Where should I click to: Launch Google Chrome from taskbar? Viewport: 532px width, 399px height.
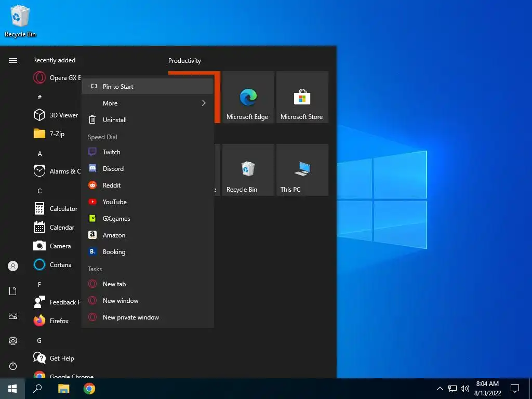click(x=89, y=389)
